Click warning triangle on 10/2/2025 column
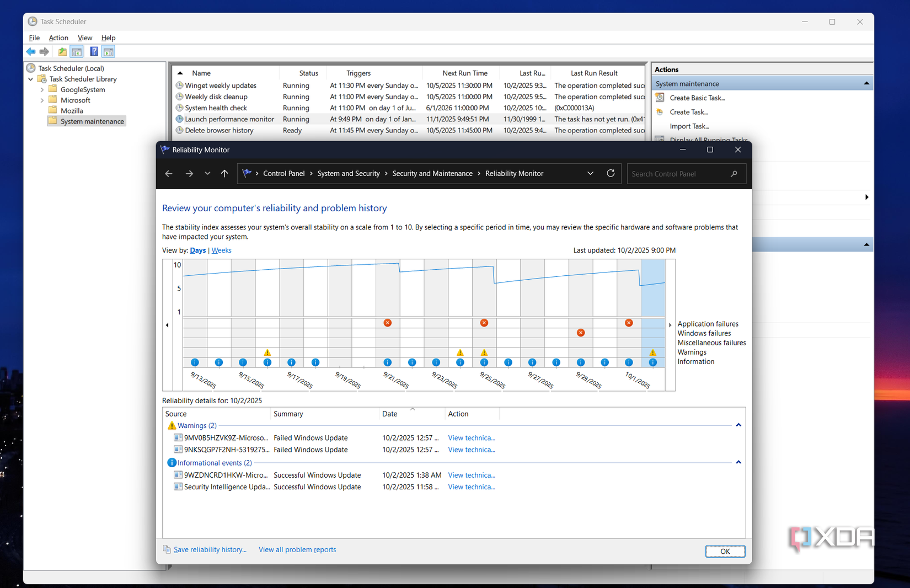The height and width of the screenshot is (588, 910). click(x=653, y=352)
